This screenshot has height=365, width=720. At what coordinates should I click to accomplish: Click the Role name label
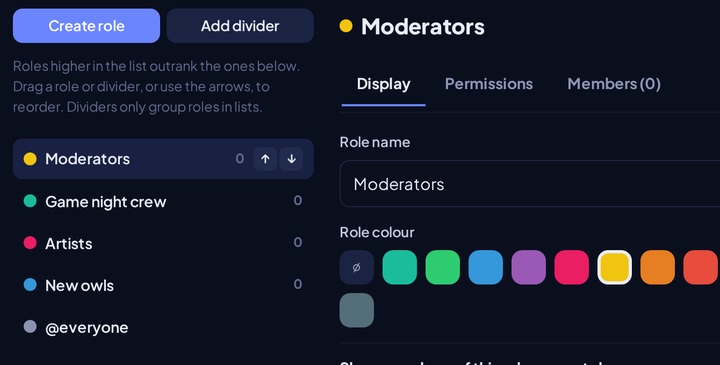[375, 142]
